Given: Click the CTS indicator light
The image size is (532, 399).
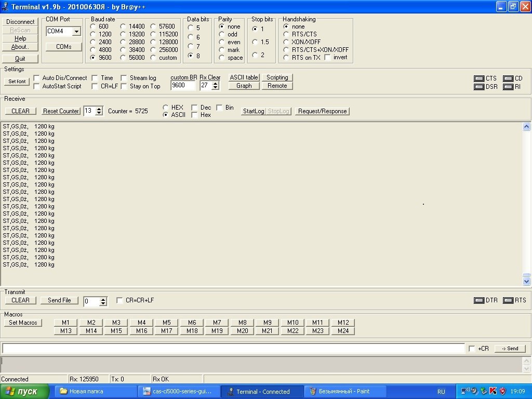Looking at the screenshot, I should [x=479, y=78].
